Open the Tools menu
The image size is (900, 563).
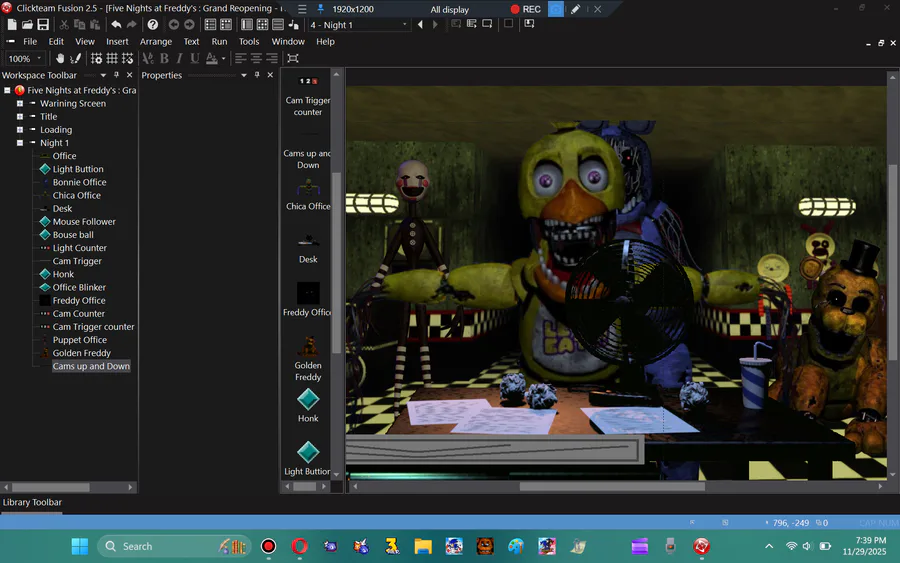point(249,41)
